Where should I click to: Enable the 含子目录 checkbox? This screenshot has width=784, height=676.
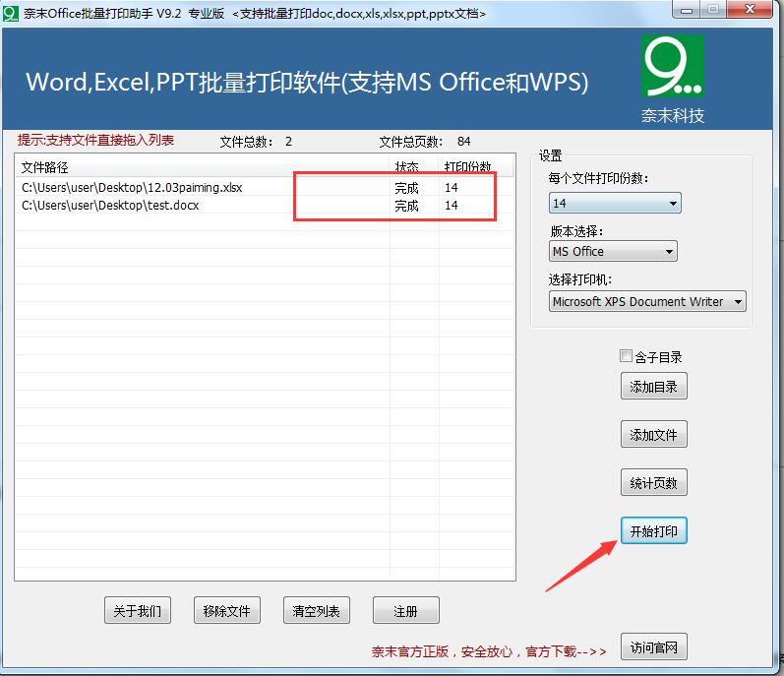click(626, 356)
